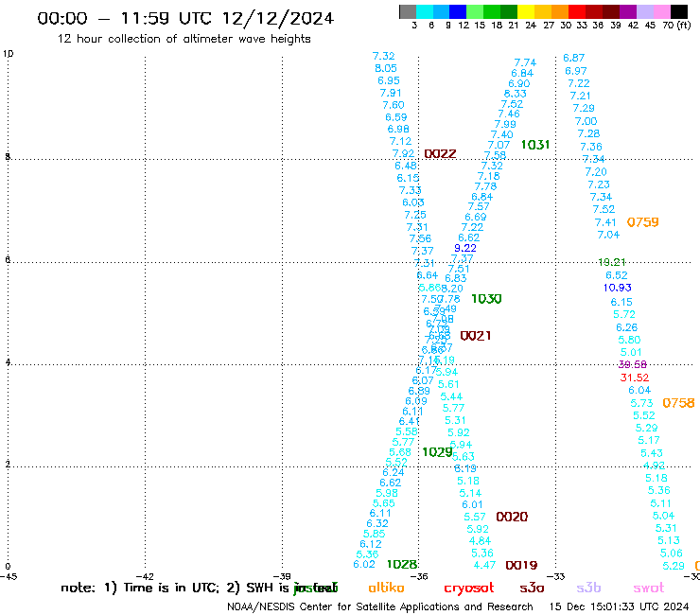The width and height of the screenshot is (700, 615).
Task: Click the purple wave height value '39.58'
Action: [633, 365]
